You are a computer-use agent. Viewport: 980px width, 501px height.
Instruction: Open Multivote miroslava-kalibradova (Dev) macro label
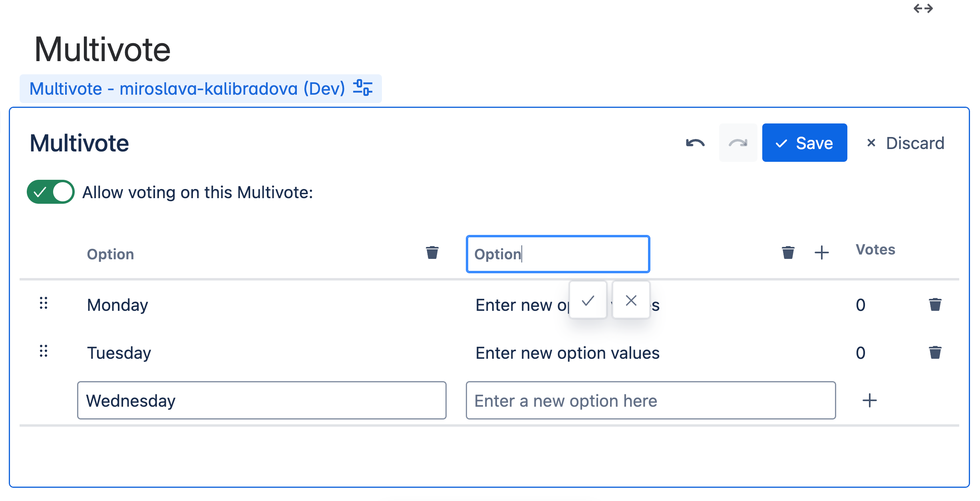pos(187,89)
